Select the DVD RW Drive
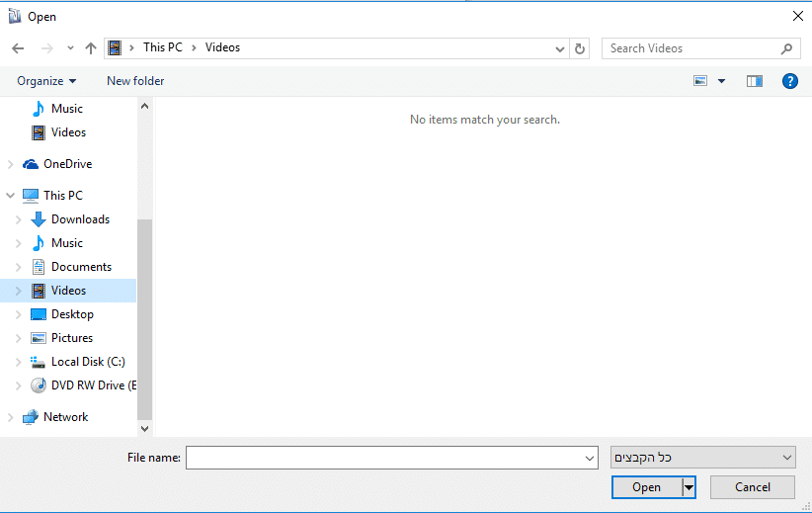The image size is (812, 513). [94, 385]
